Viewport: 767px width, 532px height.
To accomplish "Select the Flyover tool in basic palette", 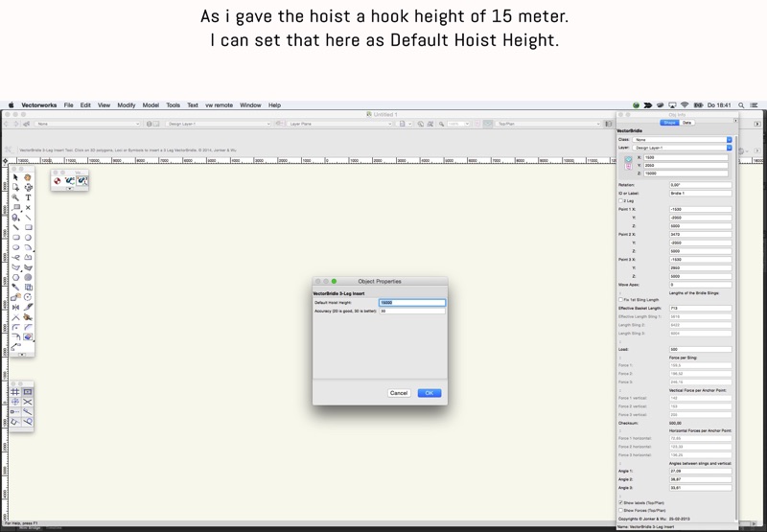I will coord(28,187).
